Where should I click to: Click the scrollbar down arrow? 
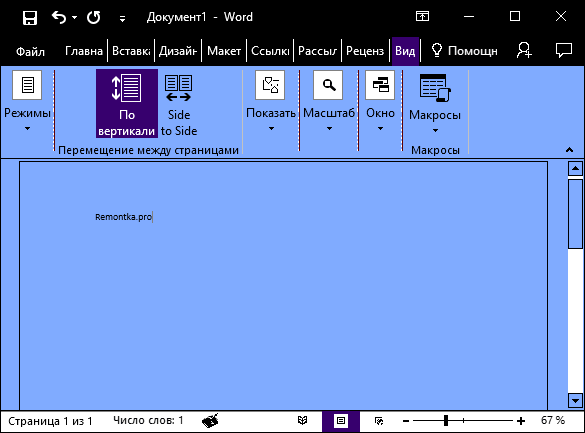(x=575, y=401)
